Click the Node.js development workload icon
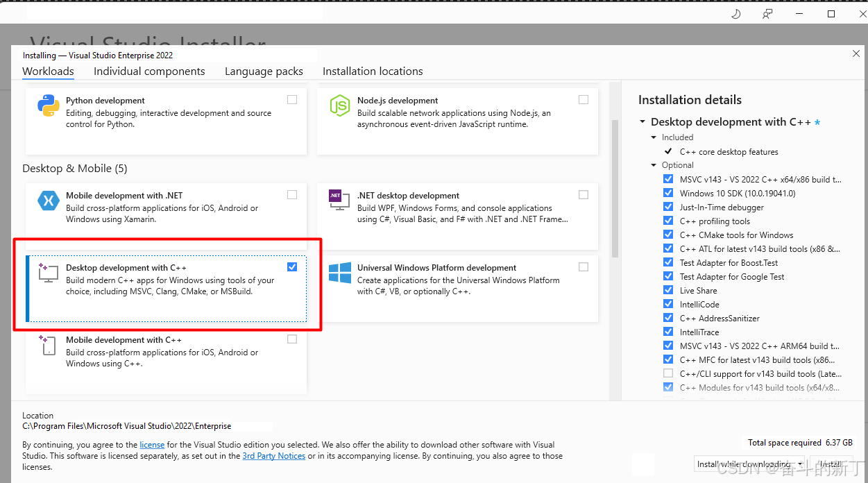The image size is (868, 483). [339, 105]
